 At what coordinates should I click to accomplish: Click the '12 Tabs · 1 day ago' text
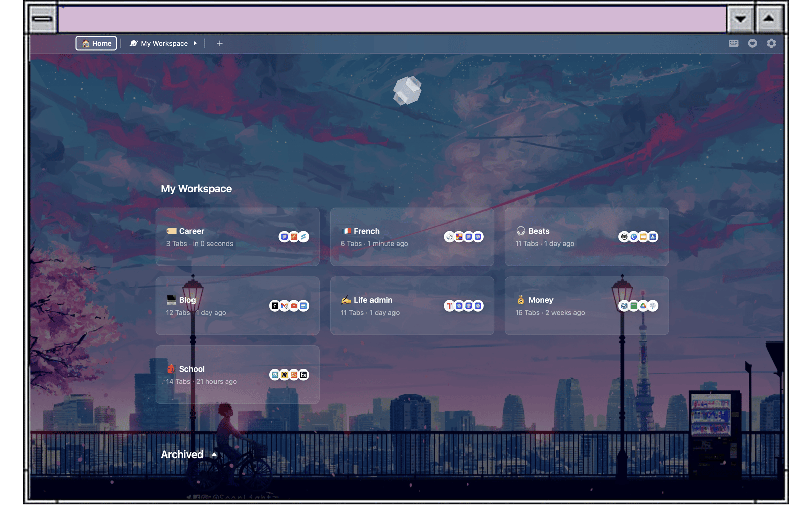(196, 313)
